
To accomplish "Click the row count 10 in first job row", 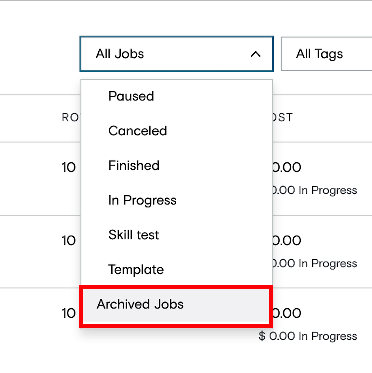I will (x=69, y=167).
